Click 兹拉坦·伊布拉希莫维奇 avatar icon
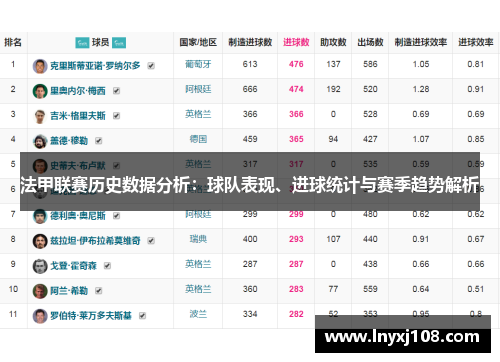 [x=40, y=241]
